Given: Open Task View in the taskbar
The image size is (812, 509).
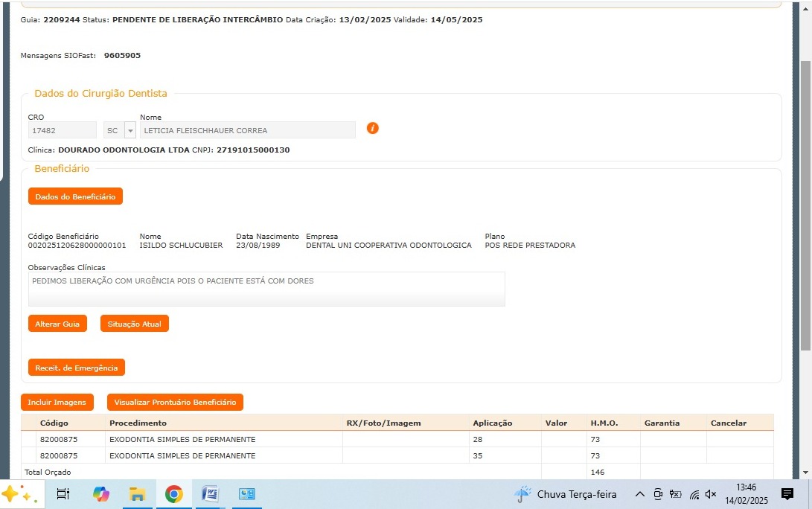Looking at the screenshot, I should click(63, 494).
